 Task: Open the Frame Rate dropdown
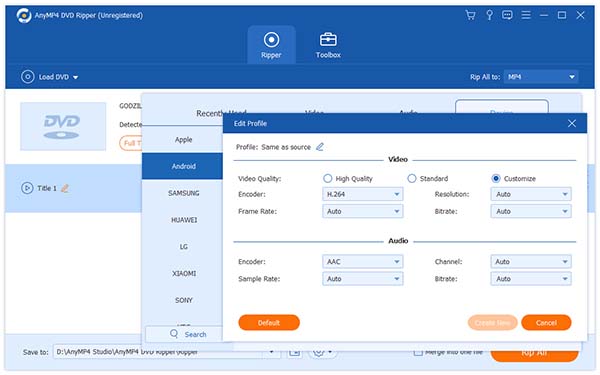pos(363,211)
